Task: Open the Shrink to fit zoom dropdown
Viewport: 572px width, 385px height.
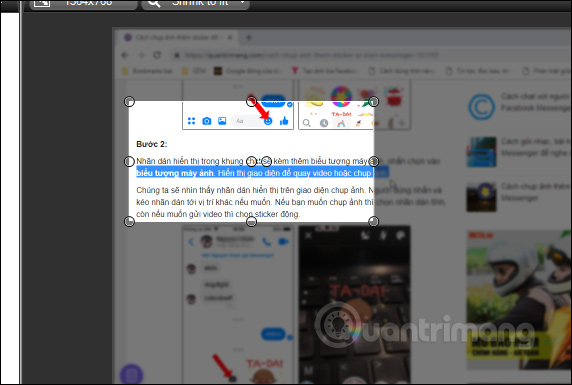Action: coord(196,3)
